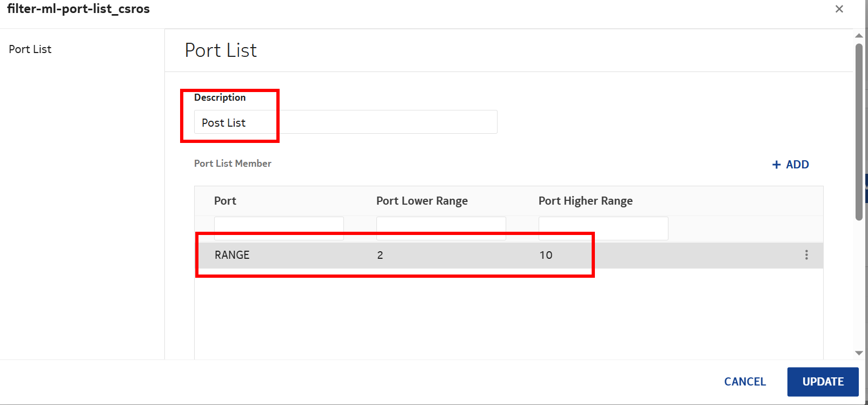
Task: Click the plus ADD member button
Action: [791, 165]
